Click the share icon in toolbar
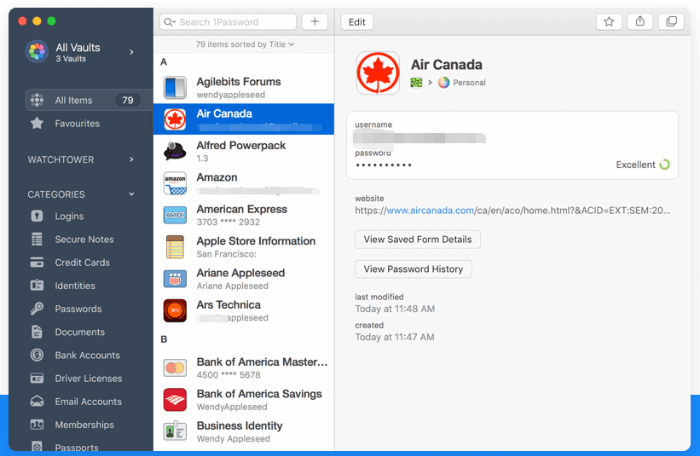 pyautogui.click(x=640, y=21)
